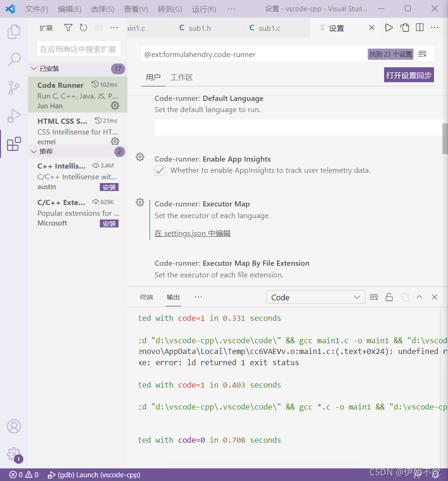
Task: Open the Selection menu
Action: point(102,9)
